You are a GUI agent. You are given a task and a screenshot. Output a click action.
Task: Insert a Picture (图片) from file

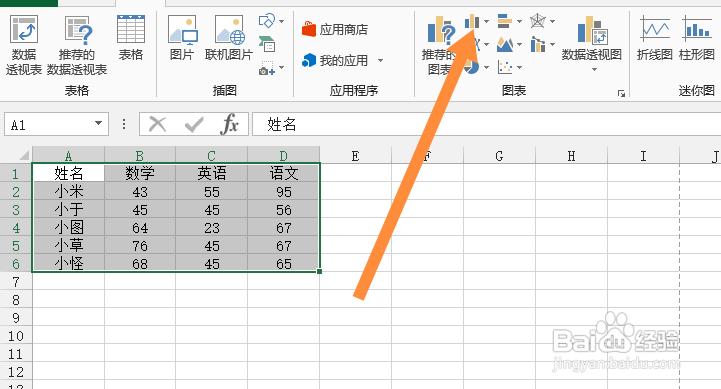tap(183, 38)
